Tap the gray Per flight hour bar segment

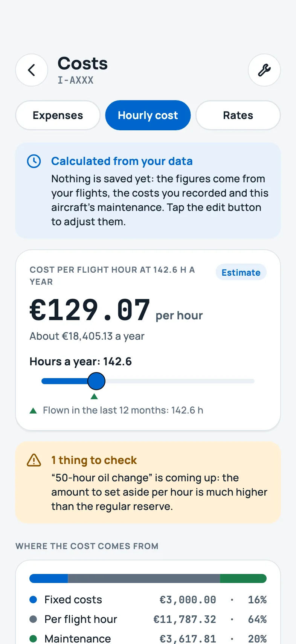tap(144, 578)
